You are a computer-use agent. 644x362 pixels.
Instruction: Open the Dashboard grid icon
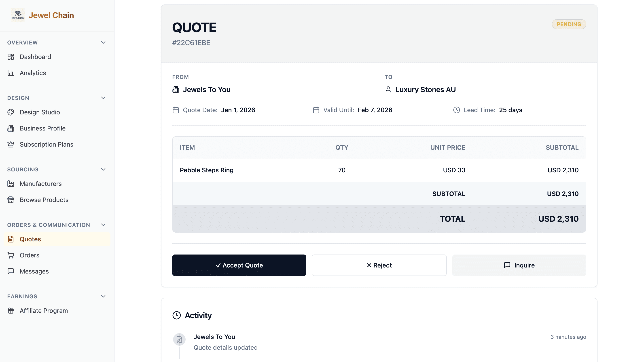click(x=11, y=57)
